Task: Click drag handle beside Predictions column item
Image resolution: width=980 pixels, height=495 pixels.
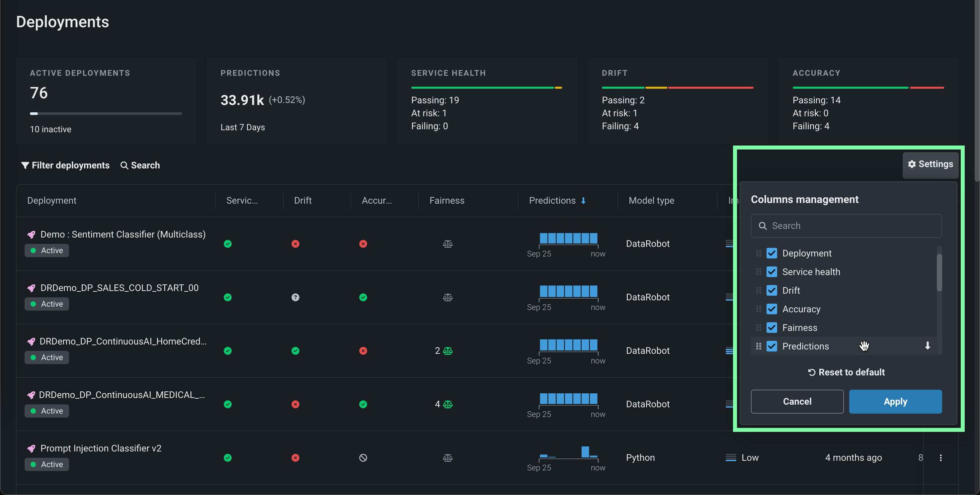Action: pos(758,346)
